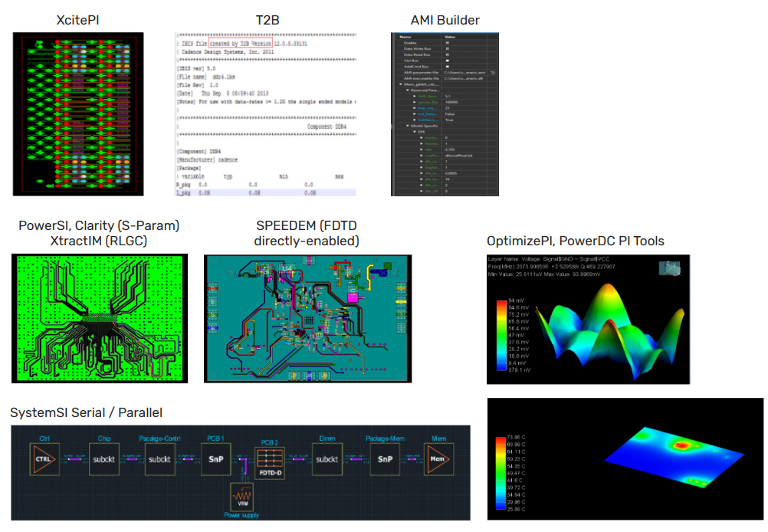The height and width of the screenshot is (532, 768).
Task: Expand the GetWave parameter row
Action: [x=415, y=120]
